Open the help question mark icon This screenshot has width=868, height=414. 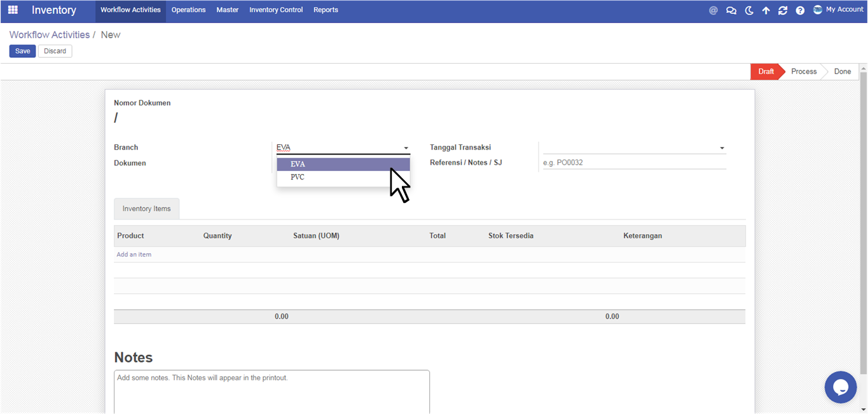coord(800,11)
